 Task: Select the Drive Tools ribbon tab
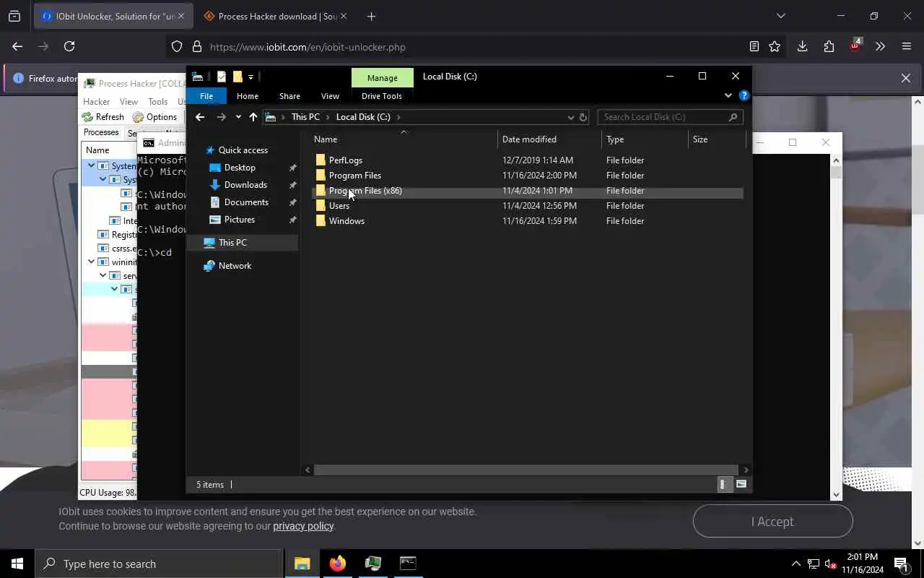coord(382,96)
